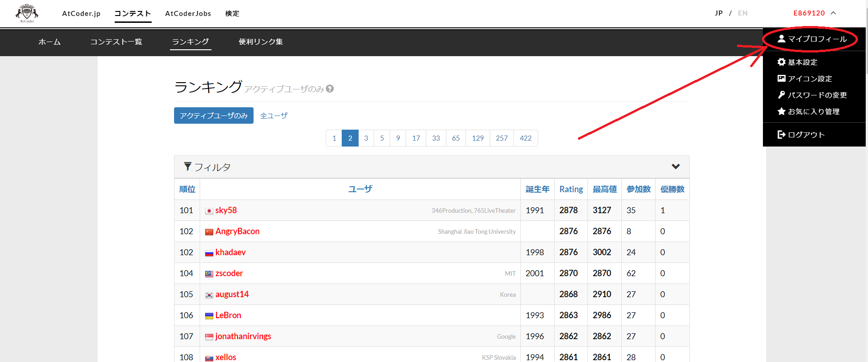Click Japan flag next to sky58

pos(209,211)
